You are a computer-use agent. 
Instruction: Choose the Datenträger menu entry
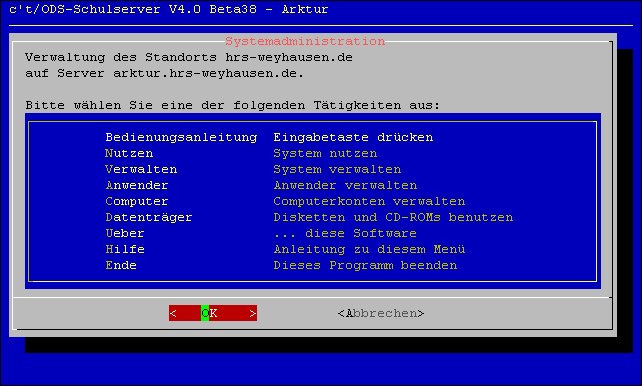149,217
